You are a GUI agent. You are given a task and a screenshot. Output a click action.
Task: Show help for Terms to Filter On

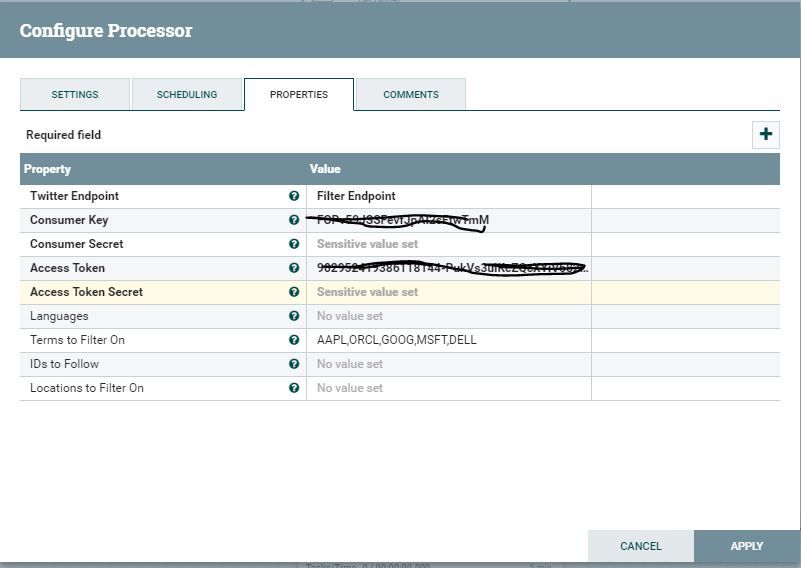coord(294,340)
